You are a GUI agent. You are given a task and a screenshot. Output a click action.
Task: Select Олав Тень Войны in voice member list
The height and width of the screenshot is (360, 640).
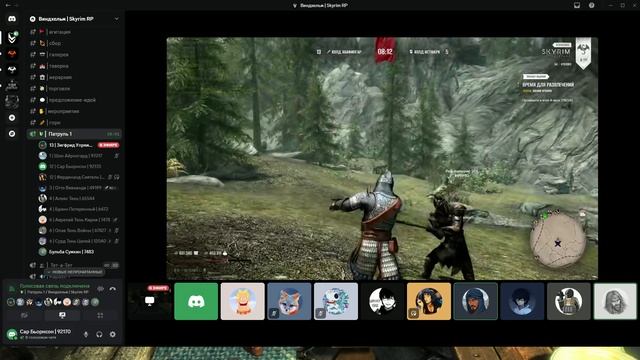click(x=79, y=230)
